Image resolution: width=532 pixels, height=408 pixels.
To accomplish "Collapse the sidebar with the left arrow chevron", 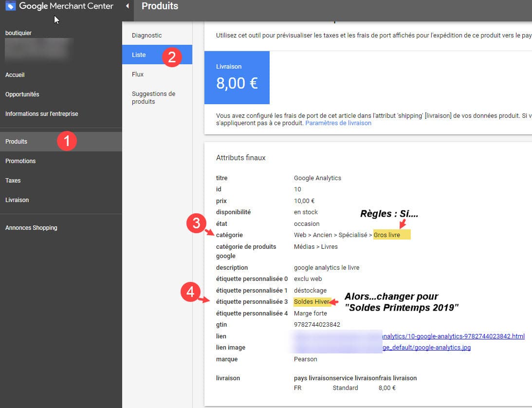I will 126,6.
